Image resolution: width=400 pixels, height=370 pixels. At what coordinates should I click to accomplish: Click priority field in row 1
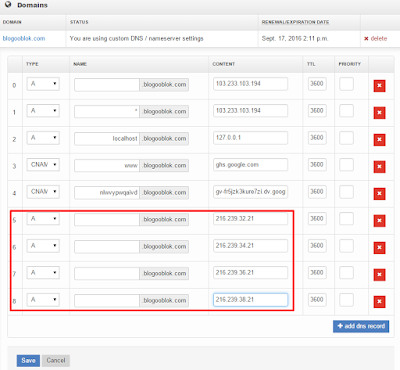(x=346, y=111)
